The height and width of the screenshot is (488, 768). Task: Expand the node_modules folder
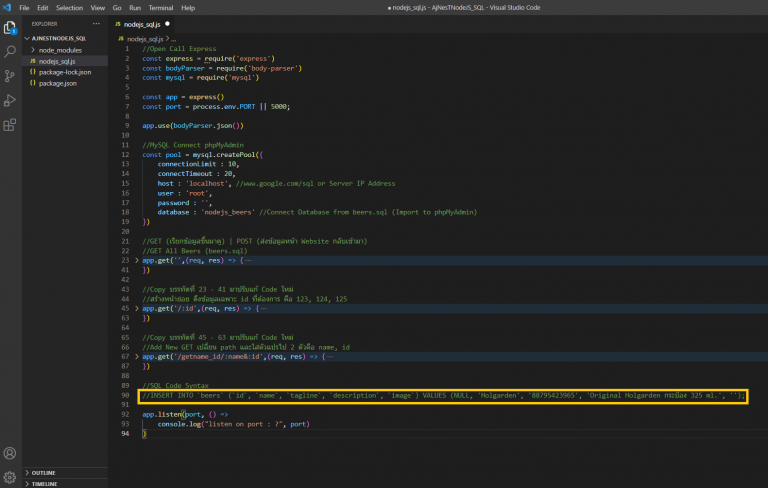58,49
